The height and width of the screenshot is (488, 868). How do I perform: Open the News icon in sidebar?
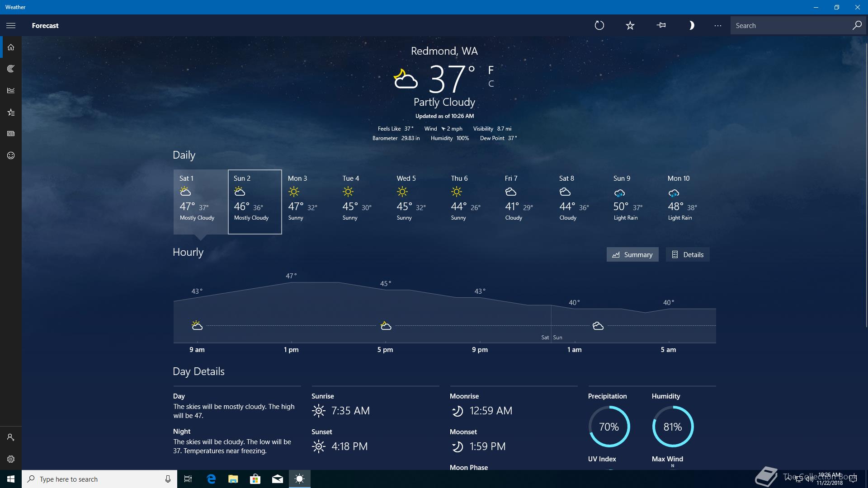pos(11,134)
